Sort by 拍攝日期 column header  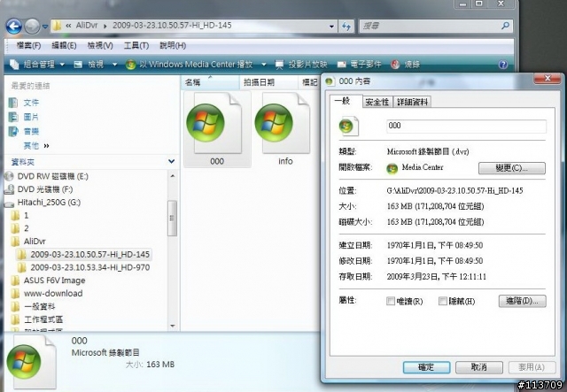(x=268, y=82)
